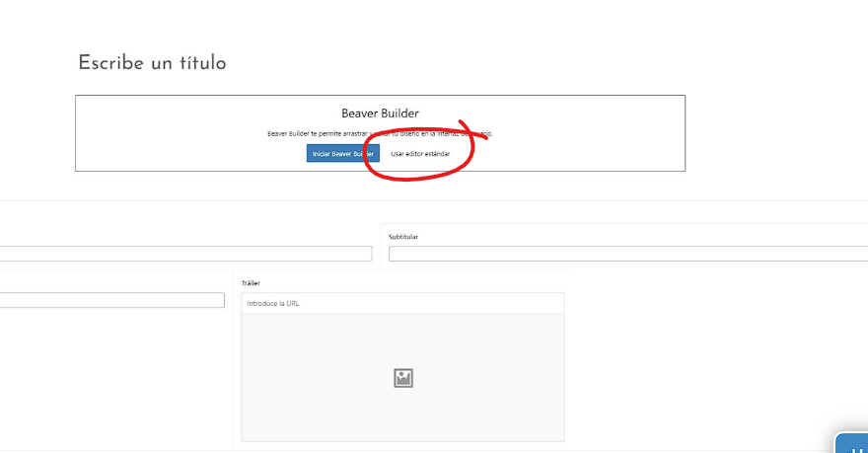Click the 'Tráiler' field label
The height and width of the screenshot is (453, 868).
(251, 283)
